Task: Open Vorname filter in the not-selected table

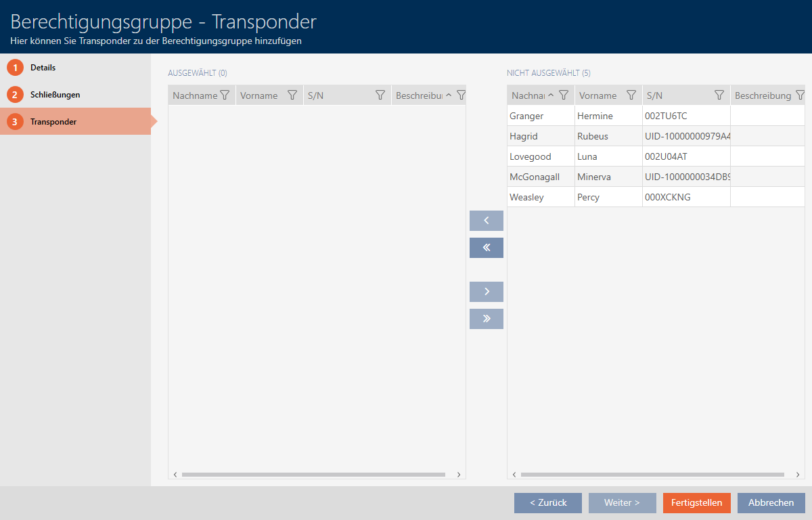Action: click(631, 95)
